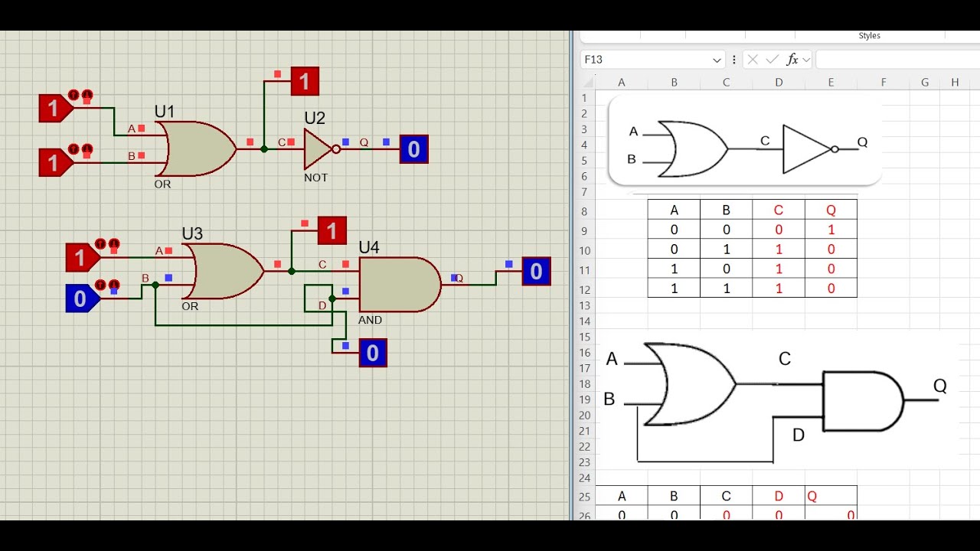Toggle the logic state feeding U3 input A
This screenshot has width=980, height=551.
click(83, 257)
